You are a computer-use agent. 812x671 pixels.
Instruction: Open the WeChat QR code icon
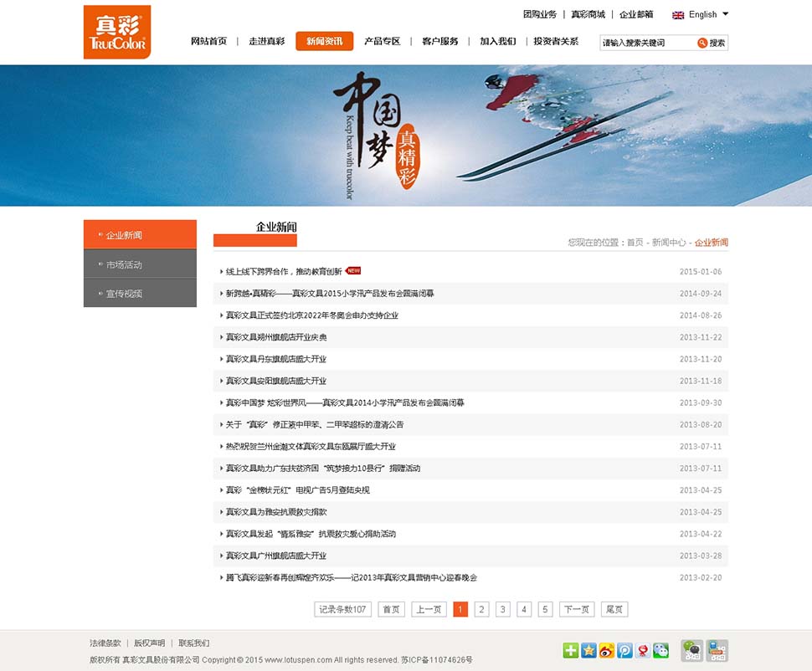click(x=692, y=650)
